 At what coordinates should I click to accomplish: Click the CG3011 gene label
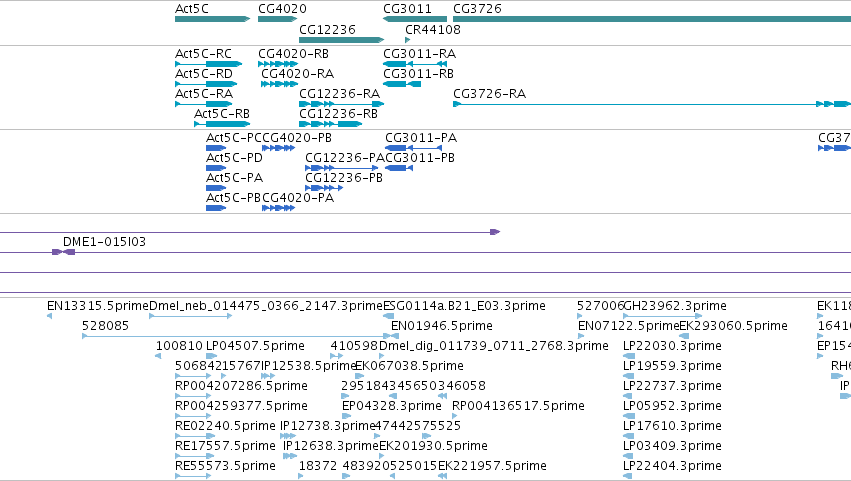408,9
